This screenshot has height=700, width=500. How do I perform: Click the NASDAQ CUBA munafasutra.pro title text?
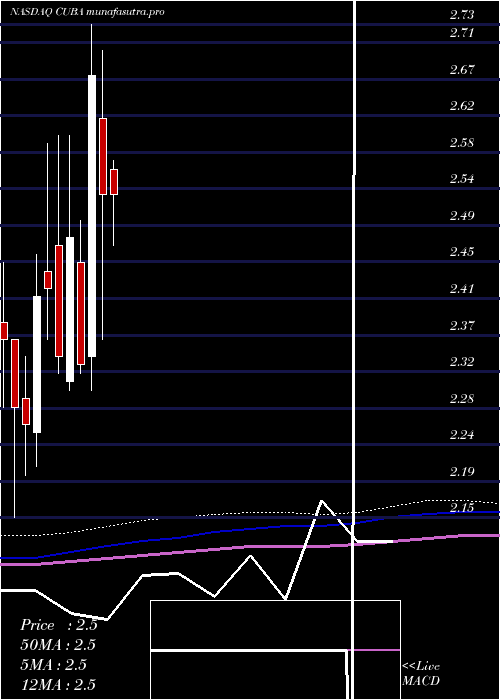[x=87, y=12]
